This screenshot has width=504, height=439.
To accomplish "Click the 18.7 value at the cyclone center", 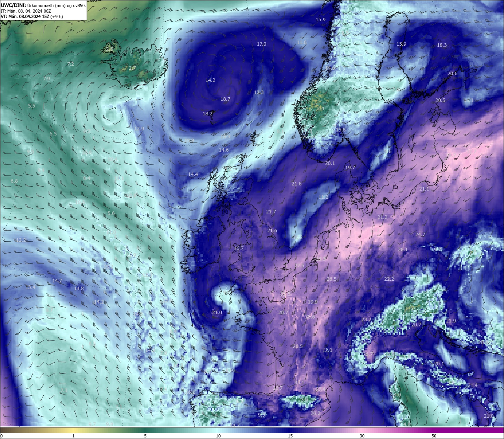I will coord(225,99).
